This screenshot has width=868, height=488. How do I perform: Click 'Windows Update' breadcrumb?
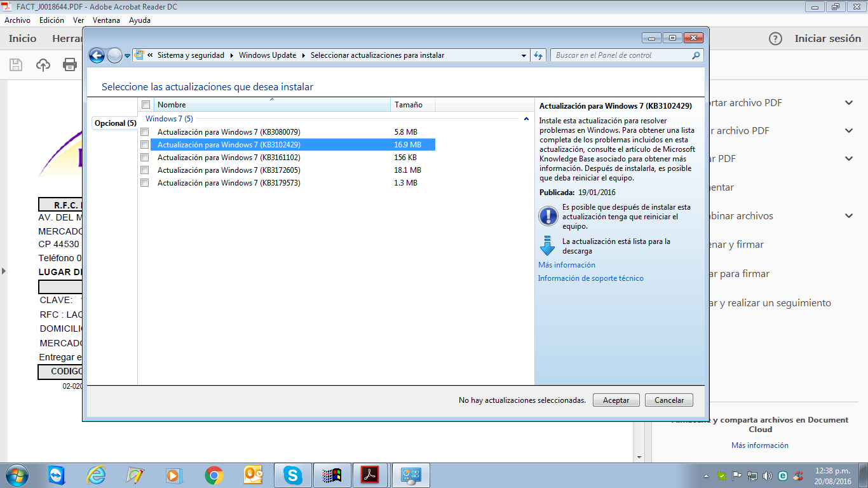[268, 55]
